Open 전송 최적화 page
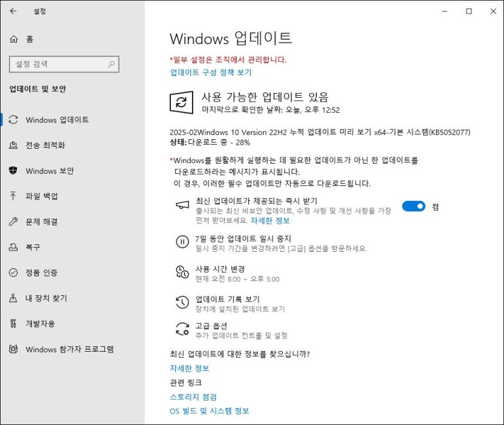504x425 pixels. [73, 145]
